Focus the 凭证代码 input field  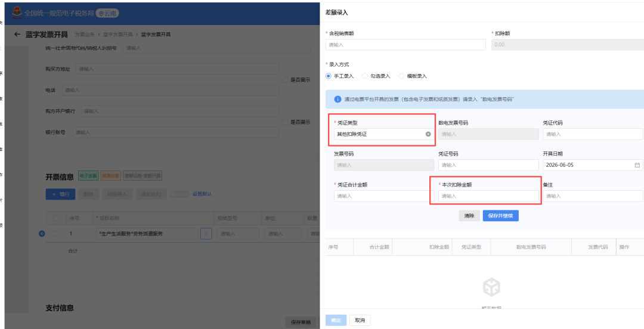tap(593, 134)
